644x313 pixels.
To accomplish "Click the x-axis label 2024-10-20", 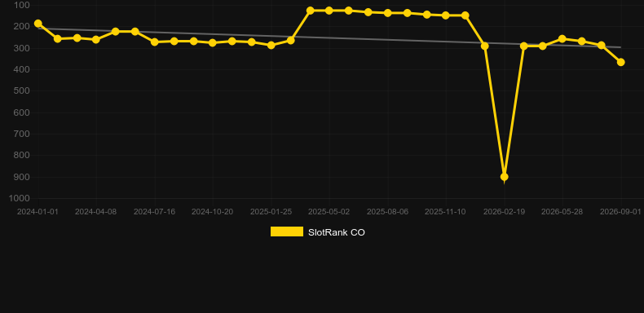I will 212,212.
